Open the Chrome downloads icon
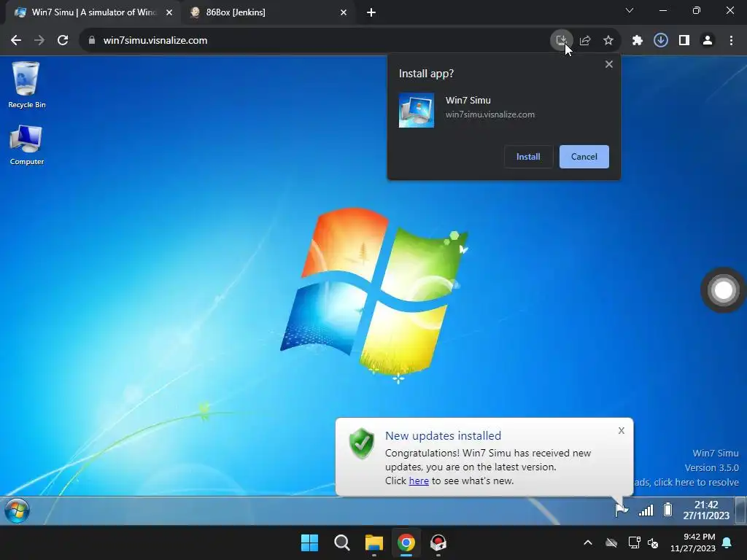747x560 pixels. (x=661, y=41)
